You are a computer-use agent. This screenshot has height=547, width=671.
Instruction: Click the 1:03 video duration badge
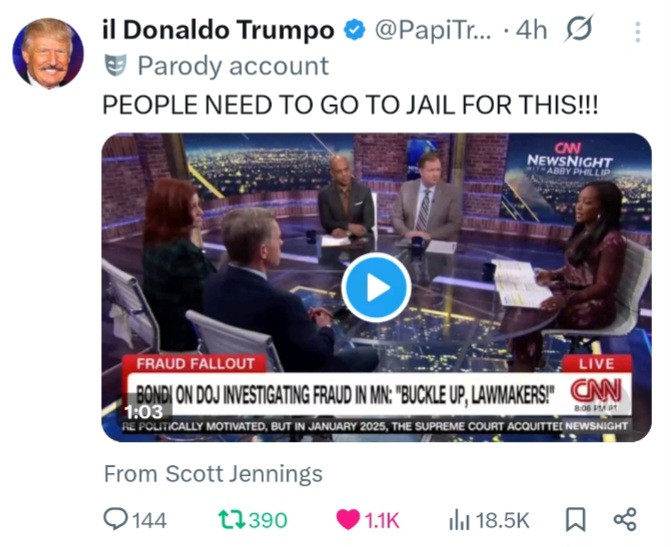click(144, 412)
